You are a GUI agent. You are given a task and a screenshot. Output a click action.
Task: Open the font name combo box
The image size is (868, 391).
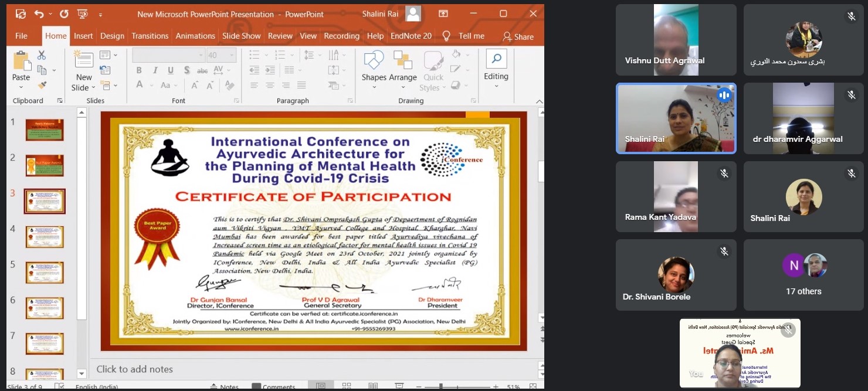tap(169, 55)
